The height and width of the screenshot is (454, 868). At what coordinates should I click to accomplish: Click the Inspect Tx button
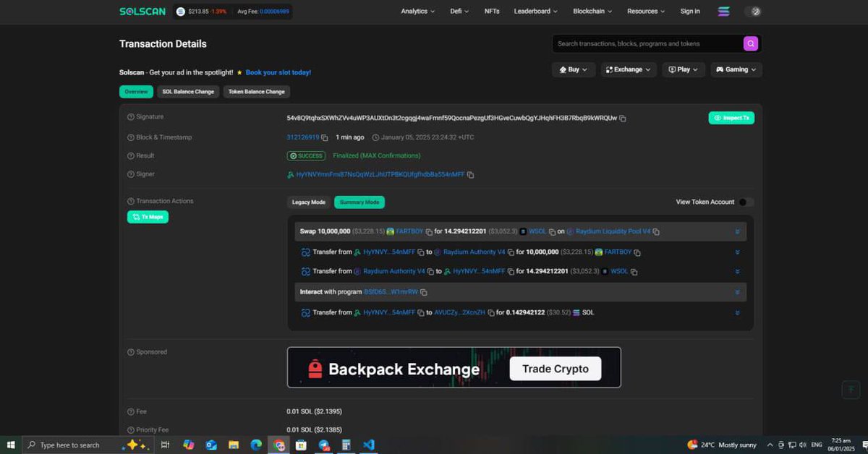731,118
